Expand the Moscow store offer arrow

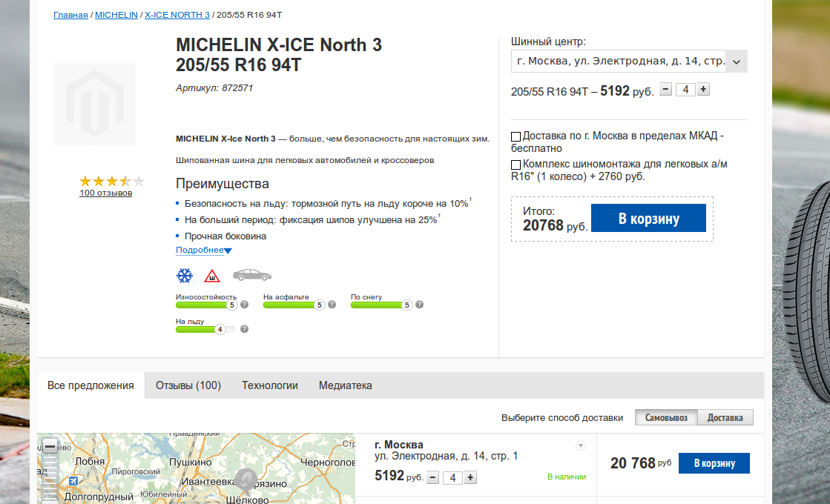pos(581,445)
